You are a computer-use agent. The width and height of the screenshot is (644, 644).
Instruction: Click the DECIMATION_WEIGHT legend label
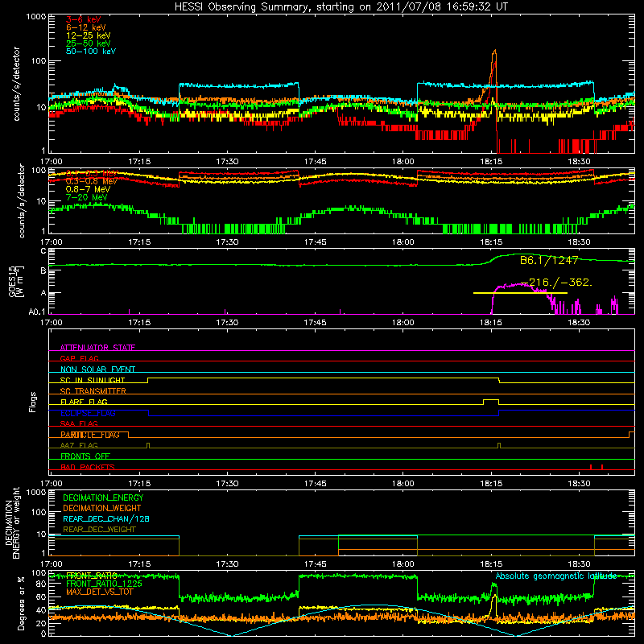[102, 508]
